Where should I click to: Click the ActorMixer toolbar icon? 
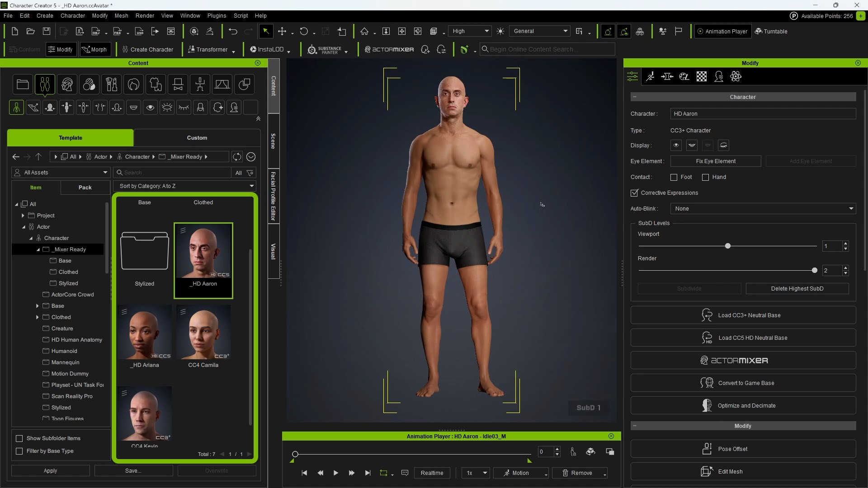389,50
